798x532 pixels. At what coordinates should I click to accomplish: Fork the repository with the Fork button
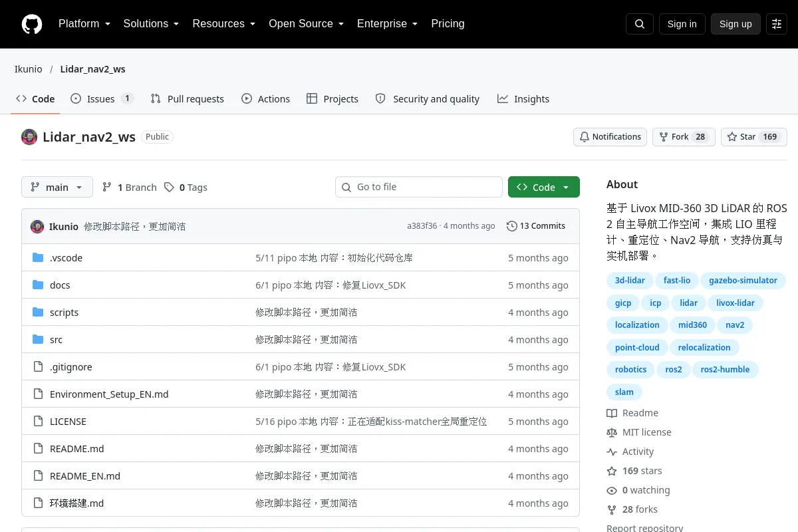pyautogui.click(x=684, y=137)
